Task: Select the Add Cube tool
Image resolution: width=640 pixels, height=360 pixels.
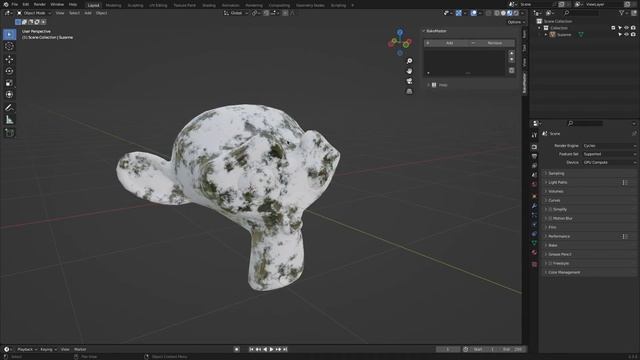Action: (x=9, y=133)
